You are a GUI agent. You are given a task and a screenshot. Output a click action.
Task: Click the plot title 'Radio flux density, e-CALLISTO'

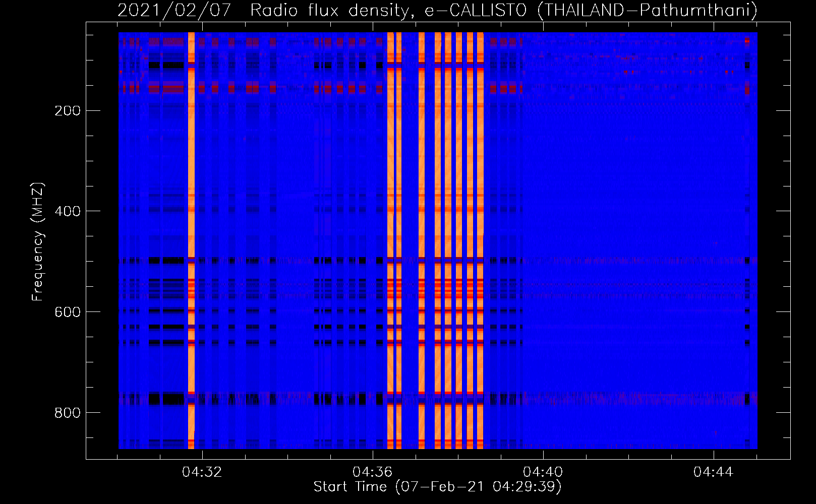[x=389, y=10]
